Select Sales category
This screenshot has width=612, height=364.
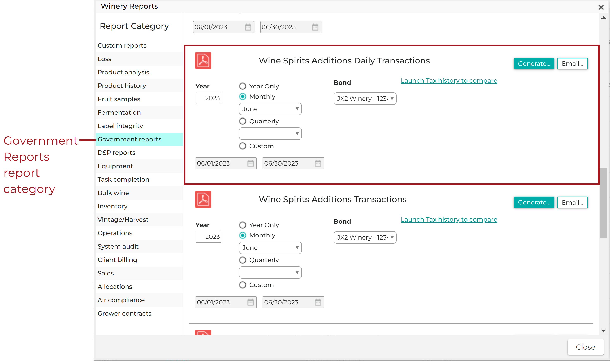139,273
